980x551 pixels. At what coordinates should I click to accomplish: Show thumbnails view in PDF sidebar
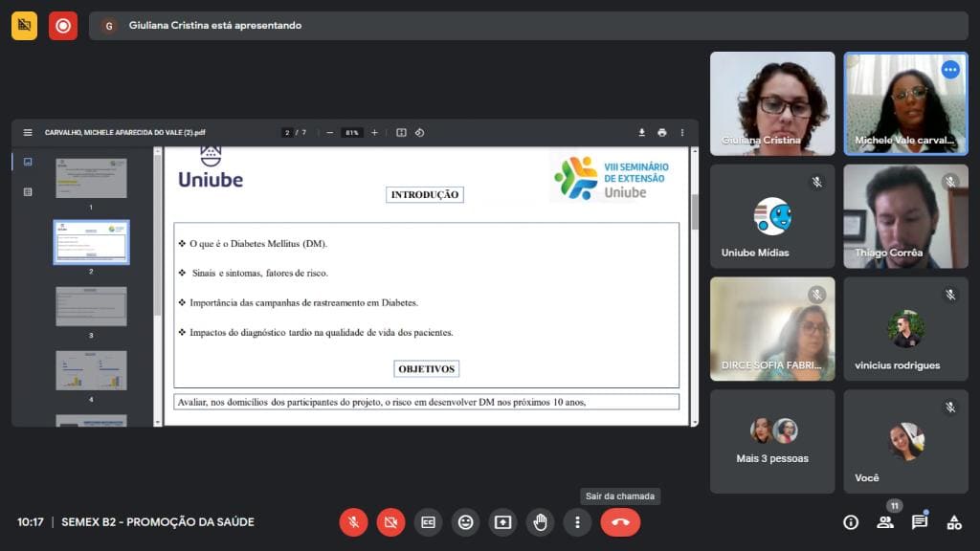[28, 162]
